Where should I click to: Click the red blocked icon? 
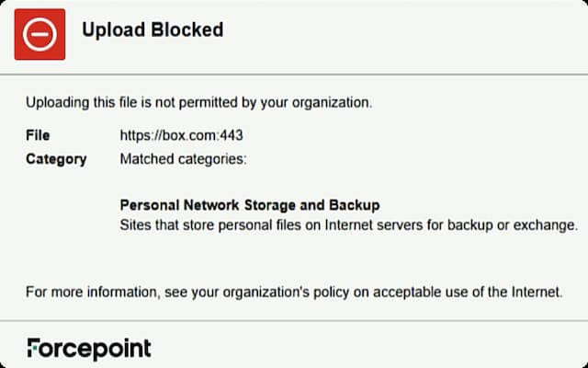click(40, 35)
